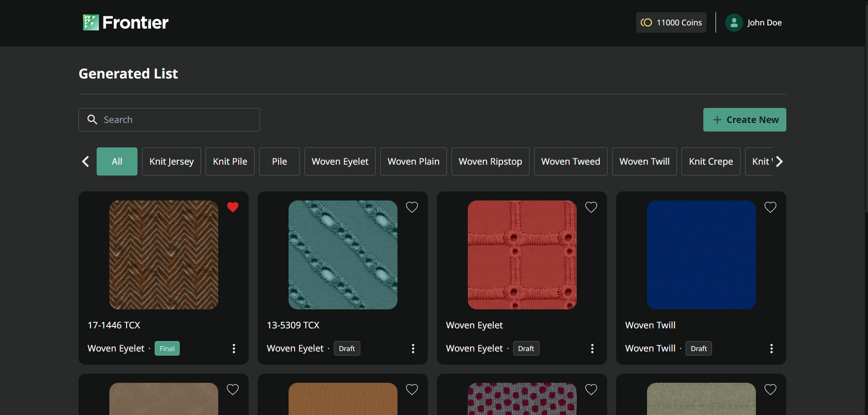The image size is (868, 415).
Task: Favorite the olive fabric card heart
Action: [770, 390]
